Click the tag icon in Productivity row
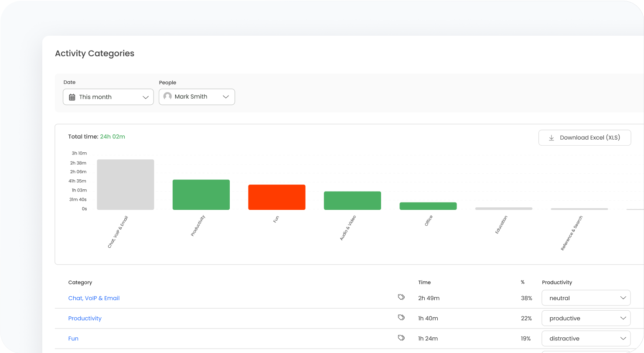644x353 pixels. coord(401,318)
